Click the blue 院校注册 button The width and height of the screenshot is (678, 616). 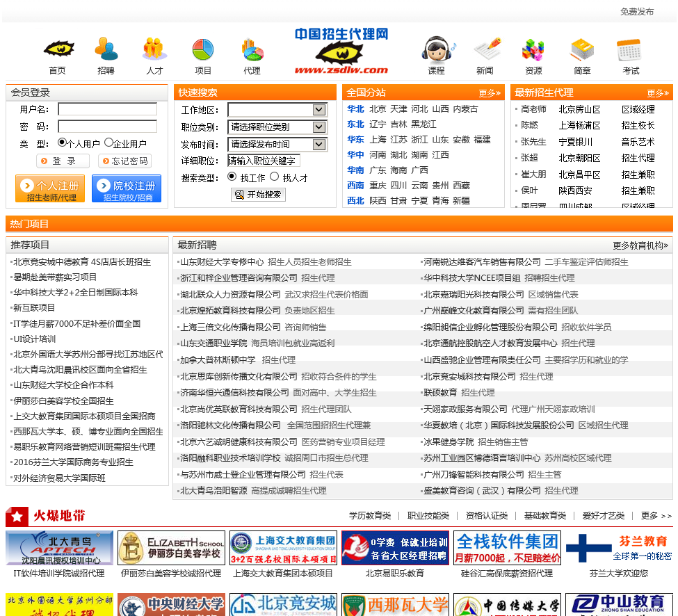pos(127,188)
